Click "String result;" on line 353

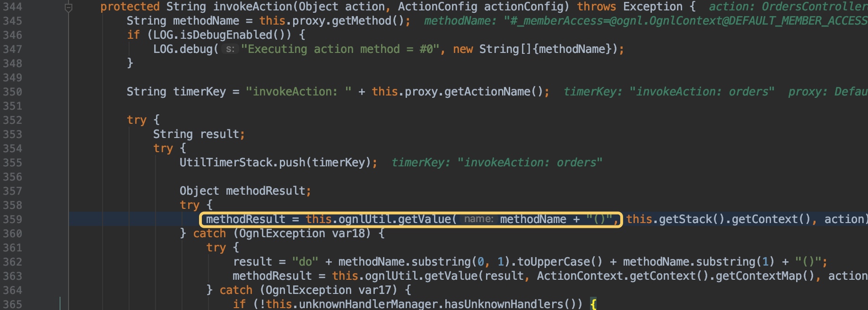199,134
